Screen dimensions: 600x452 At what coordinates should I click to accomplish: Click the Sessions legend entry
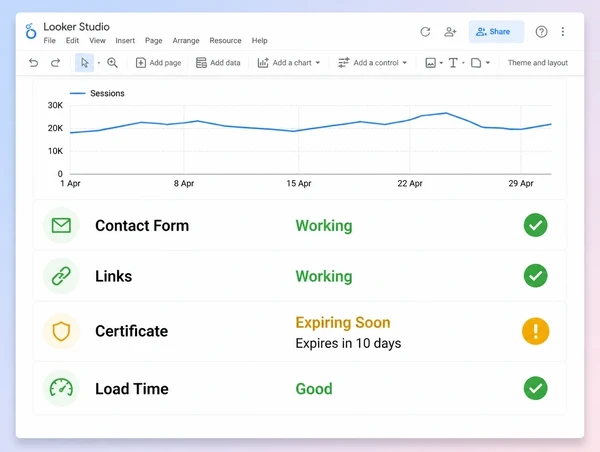tap(97, 93)
